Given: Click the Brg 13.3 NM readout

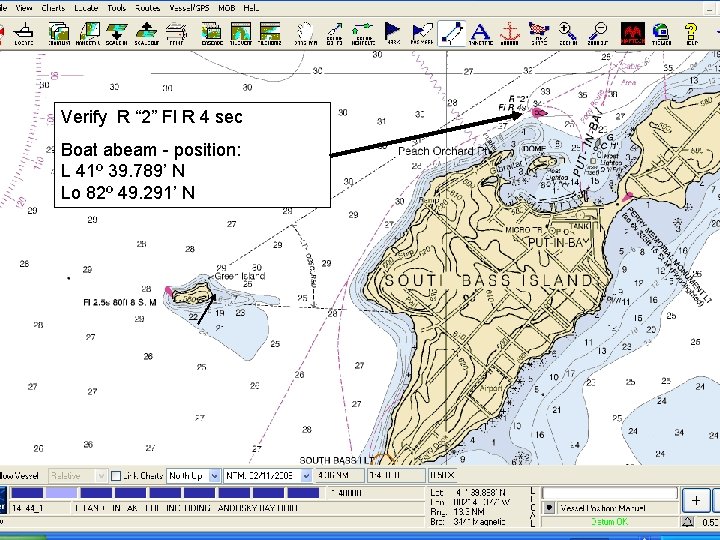Looking at the screenshot, I should (456, 512).
